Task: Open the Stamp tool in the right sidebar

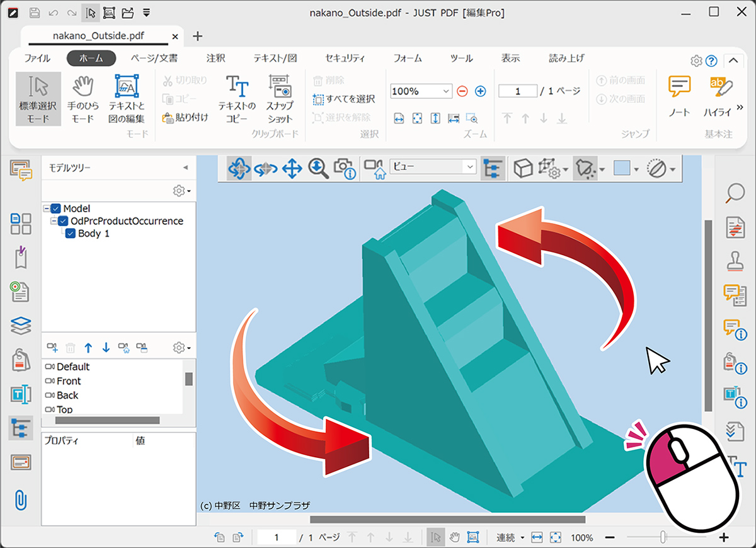Action: point(734,260)
